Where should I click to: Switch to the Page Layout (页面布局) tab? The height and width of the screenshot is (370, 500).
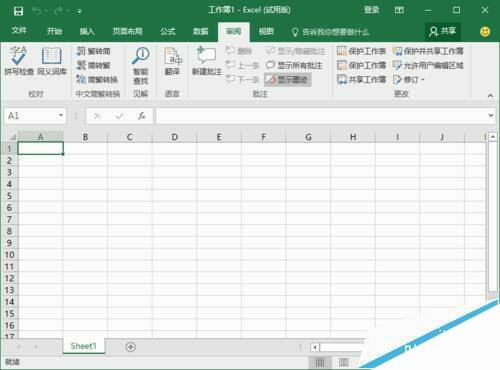pos(127,31)
